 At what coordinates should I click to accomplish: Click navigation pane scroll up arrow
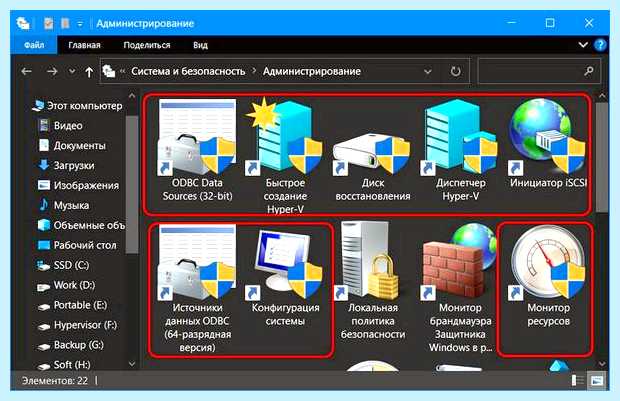(132, 96)
